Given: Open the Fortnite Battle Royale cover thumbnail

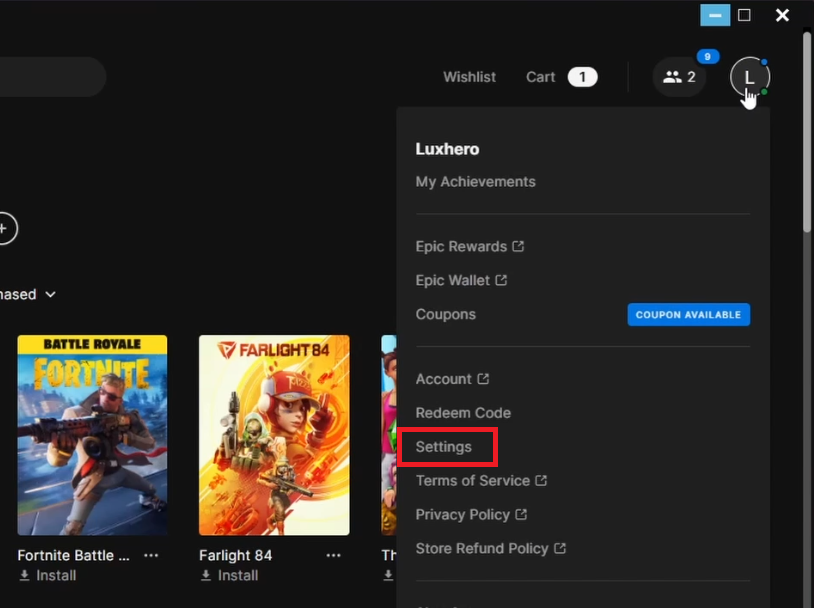Looking at the screenshot, I should (x=92, y=435).
